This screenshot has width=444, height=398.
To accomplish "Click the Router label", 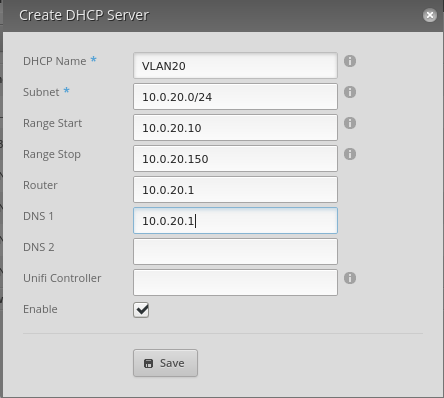I will coord(40,185).
